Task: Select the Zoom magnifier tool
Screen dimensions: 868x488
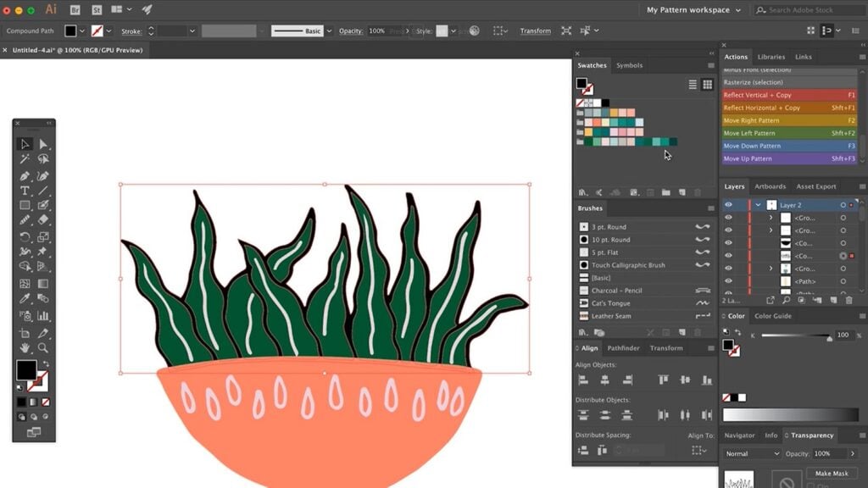Action: [42, 347]
